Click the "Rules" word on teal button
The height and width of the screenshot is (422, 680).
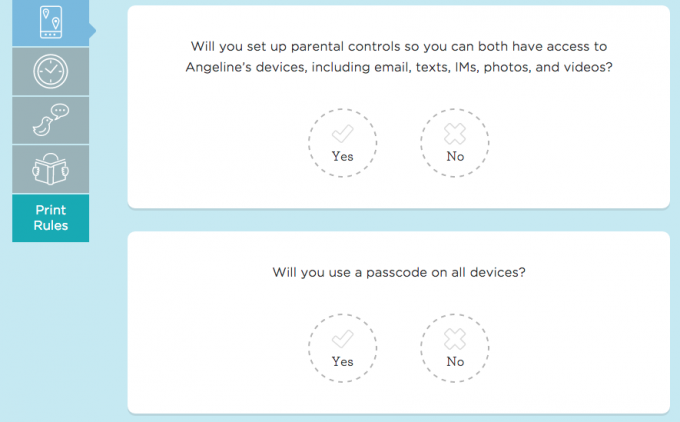click(x=51, y=226)
